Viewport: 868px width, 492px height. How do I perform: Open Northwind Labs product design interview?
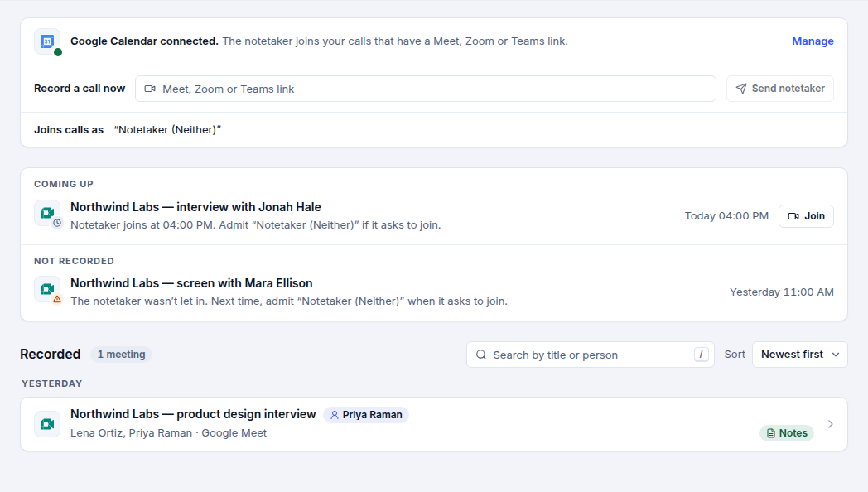193,414
